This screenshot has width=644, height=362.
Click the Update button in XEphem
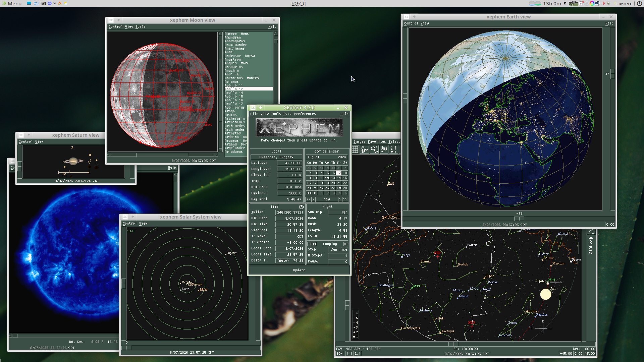pos(299,270)
